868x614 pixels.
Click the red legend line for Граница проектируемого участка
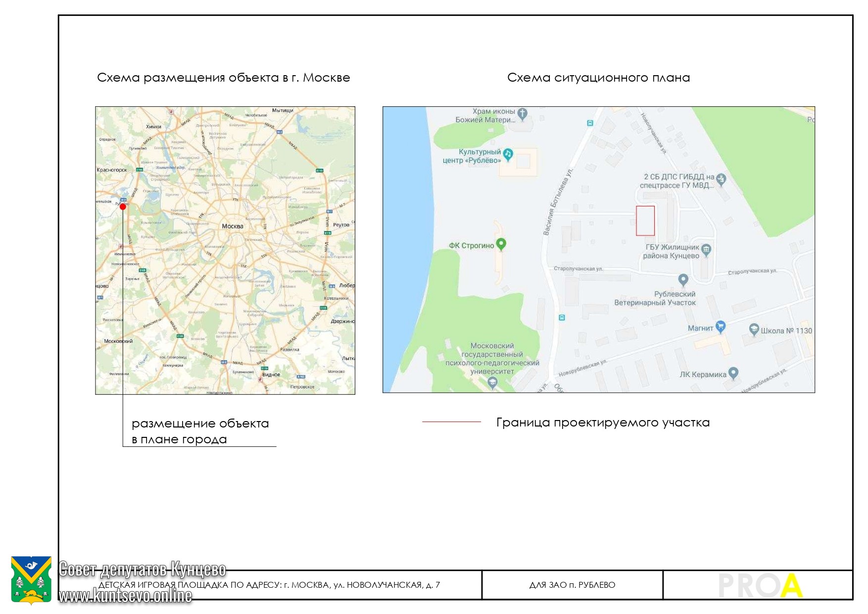(x=451, y=422)
